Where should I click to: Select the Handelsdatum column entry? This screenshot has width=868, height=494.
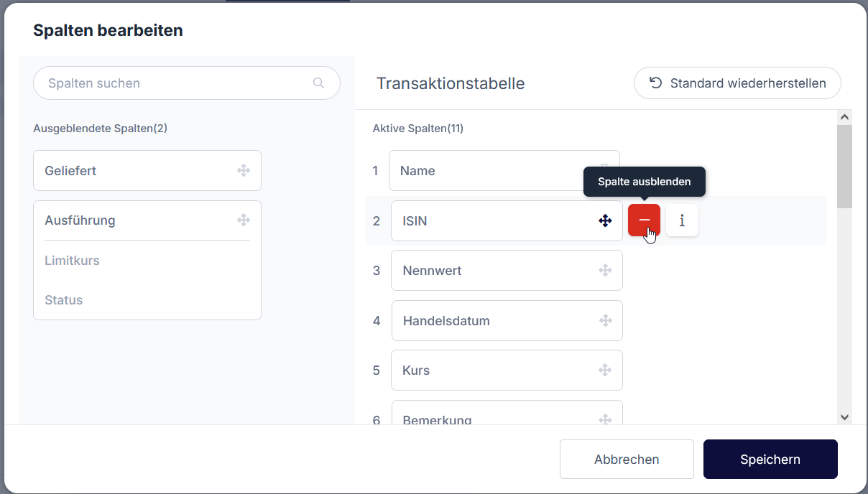coord(496,321)
